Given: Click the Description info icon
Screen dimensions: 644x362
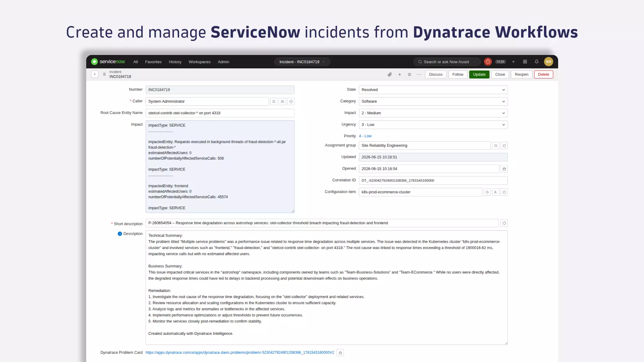Looking at the screenshot, I should point(120,234).
